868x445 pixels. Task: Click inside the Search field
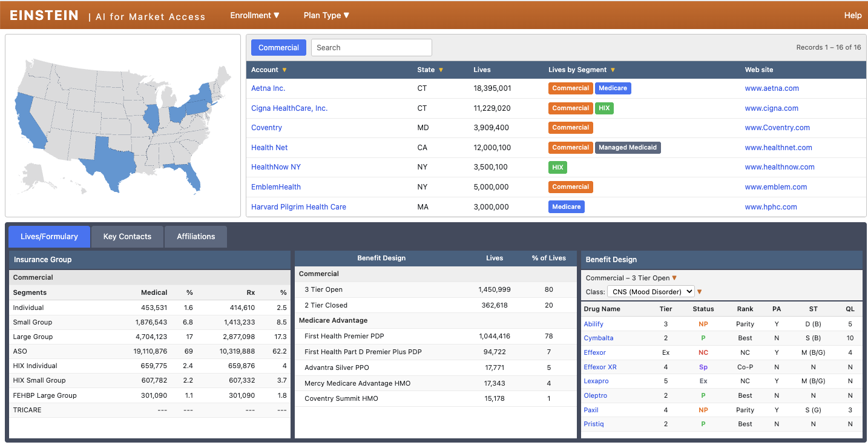point(371,47)
